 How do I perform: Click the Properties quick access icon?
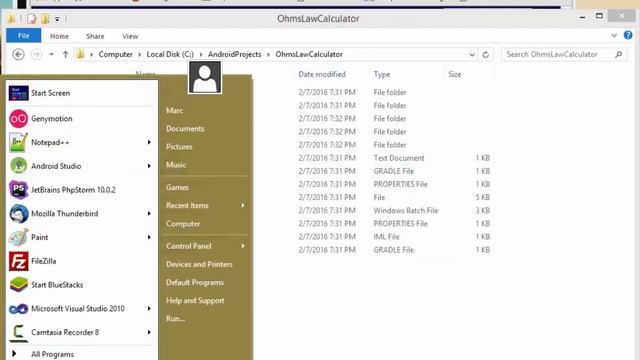click(32, 19)
